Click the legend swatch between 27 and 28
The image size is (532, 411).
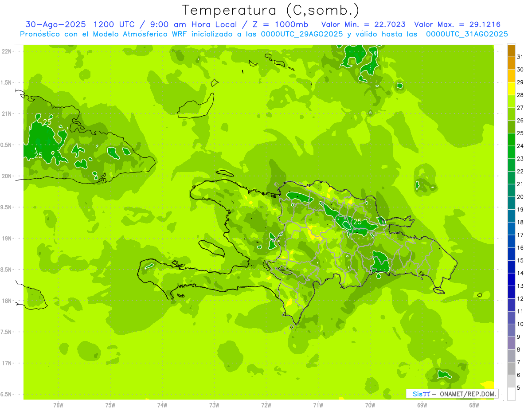click(511, 101)
